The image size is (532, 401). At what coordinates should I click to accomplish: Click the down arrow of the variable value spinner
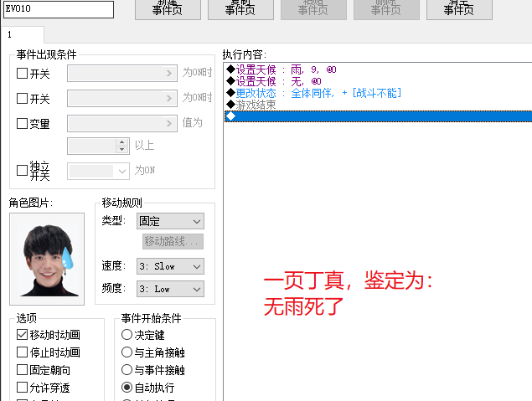[x=122, y=150]
